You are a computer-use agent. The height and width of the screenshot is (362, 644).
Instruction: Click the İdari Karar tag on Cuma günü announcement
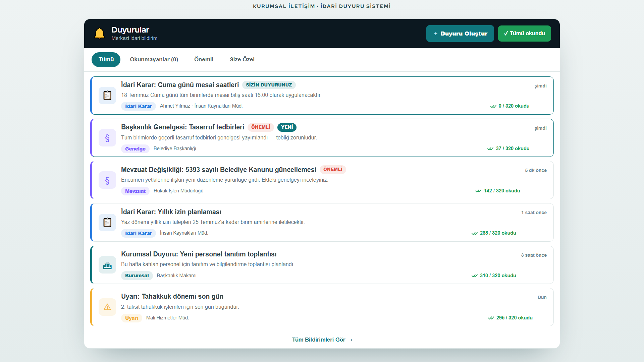click(139, 106)
